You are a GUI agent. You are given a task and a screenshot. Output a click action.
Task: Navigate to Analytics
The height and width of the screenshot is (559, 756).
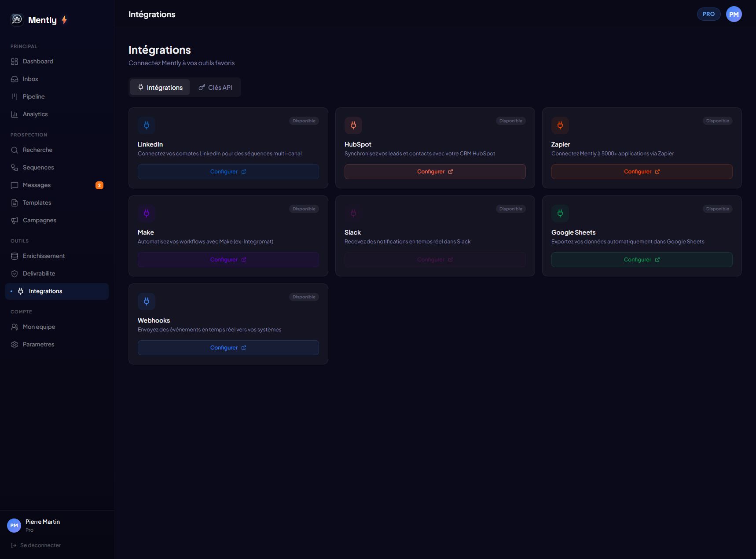57,114
